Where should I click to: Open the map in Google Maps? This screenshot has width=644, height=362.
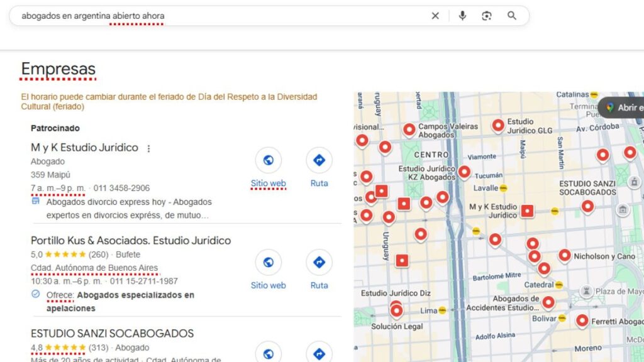[x=623, y=107]
